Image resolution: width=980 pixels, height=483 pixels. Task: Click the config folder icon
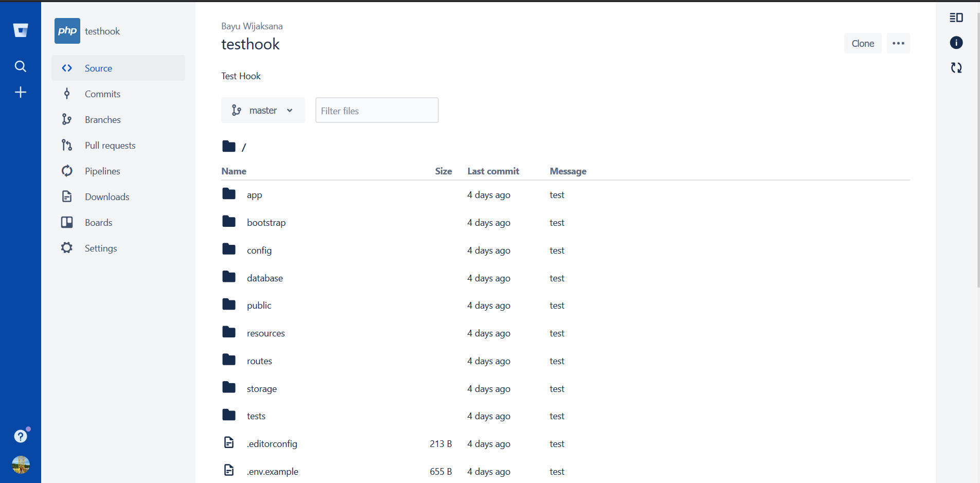tap(229, 249)
